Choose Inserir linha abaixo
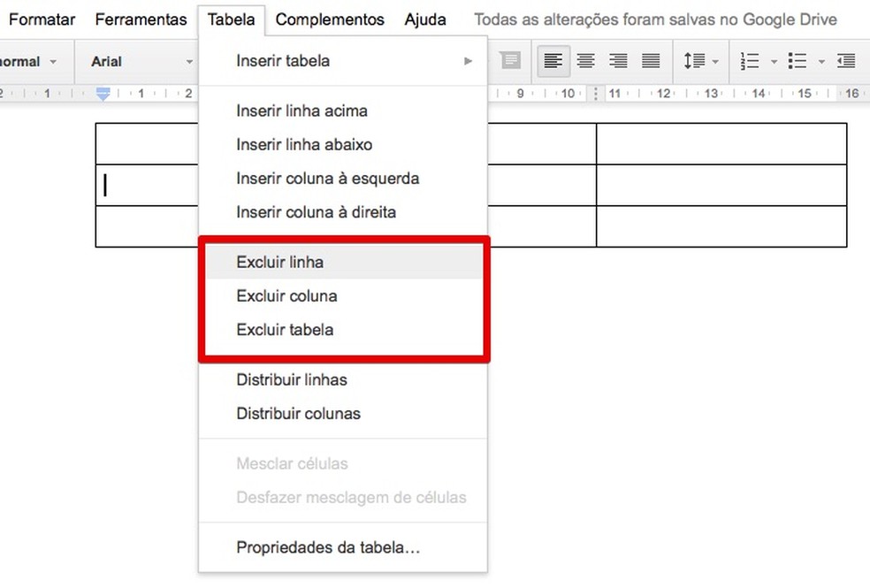This screenshot has height=588, width=870. (343, 145)
